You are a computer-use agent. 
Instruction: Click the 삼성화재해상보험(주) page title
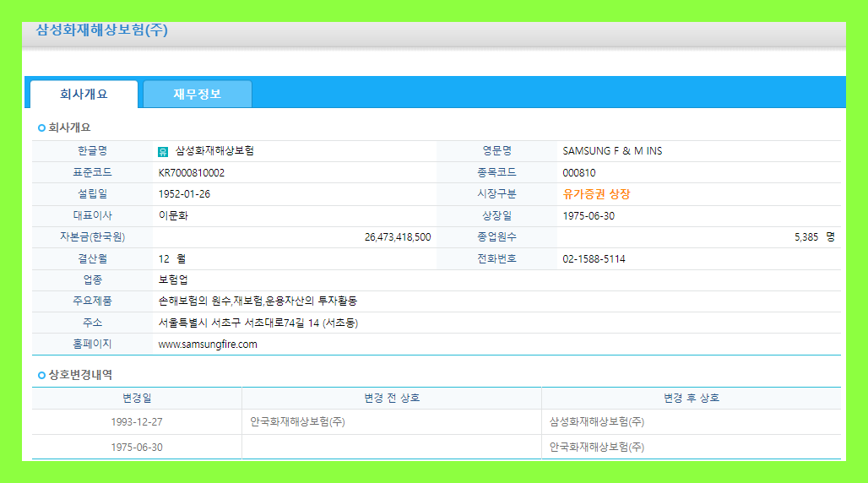pyautogui.click(x=102, y=30)
